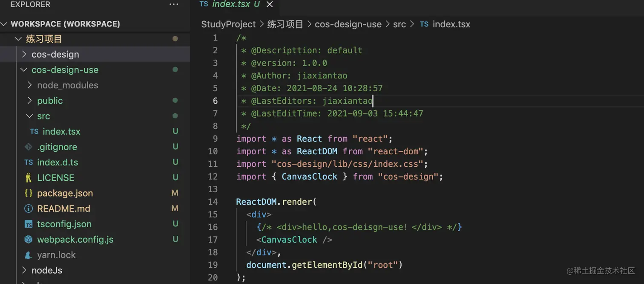Open webpack.config.js in explorer
644x284 pixels.
(75, 239)
